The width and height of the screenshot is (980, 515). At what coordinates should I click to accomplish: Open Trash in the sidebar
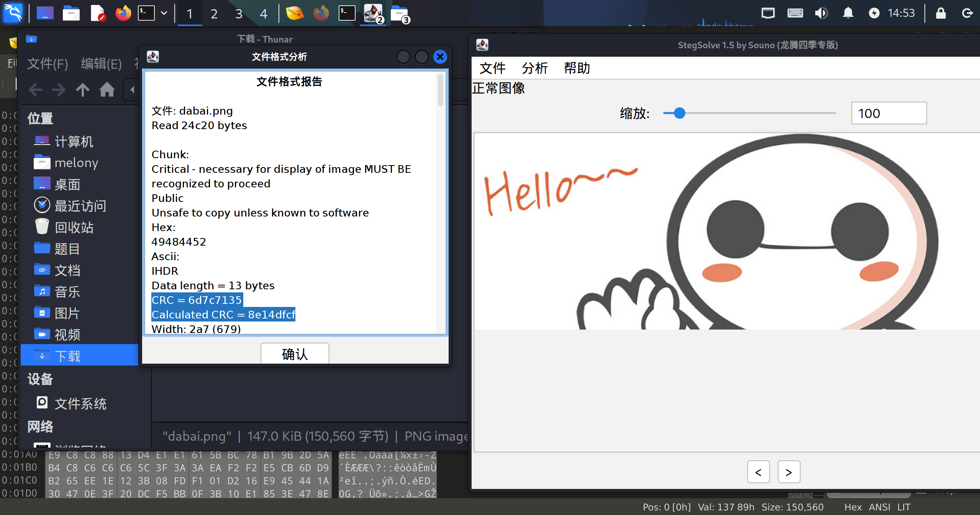point(74,227)
